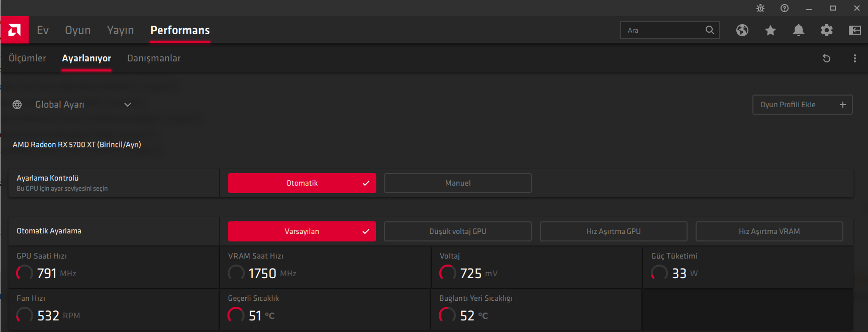Click the globe icon beside Global Ayarı
The height and width of the screenshot is (332, 868).
[x=17, y=105]
